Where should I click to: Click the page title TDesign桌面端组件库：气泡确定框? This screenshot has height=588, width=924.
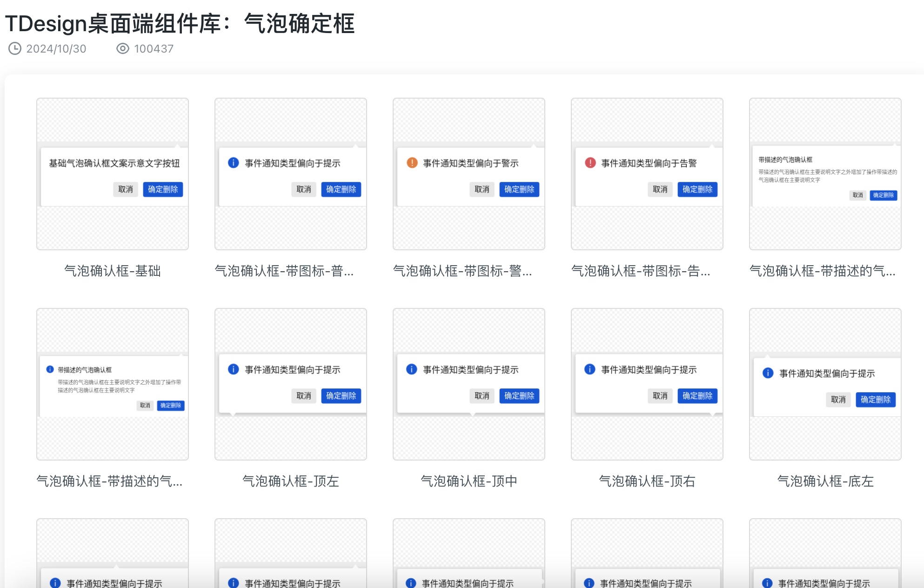pyautogui.click(x=180, y=23)
